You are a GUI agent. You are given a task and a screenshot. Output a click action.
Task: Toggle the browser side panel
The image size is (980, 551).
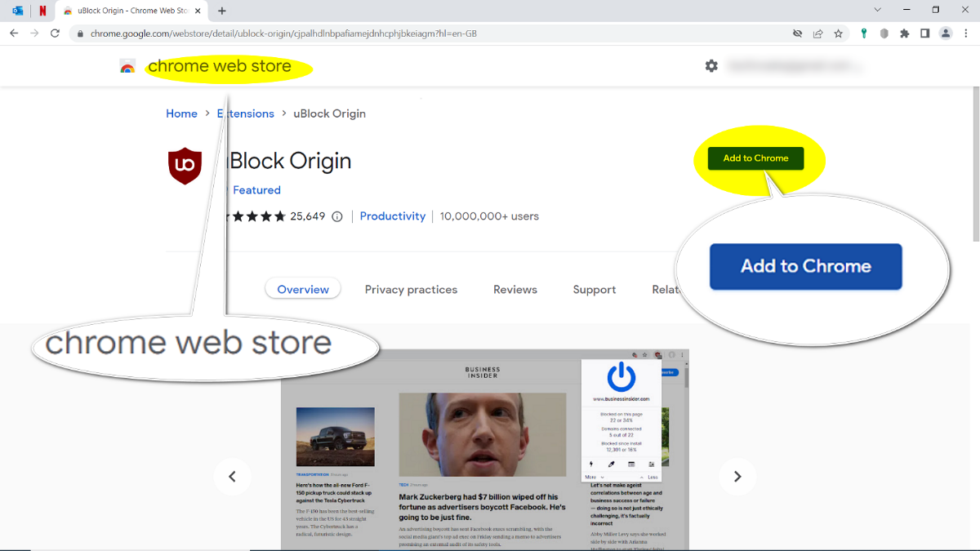tap(924, 33)
